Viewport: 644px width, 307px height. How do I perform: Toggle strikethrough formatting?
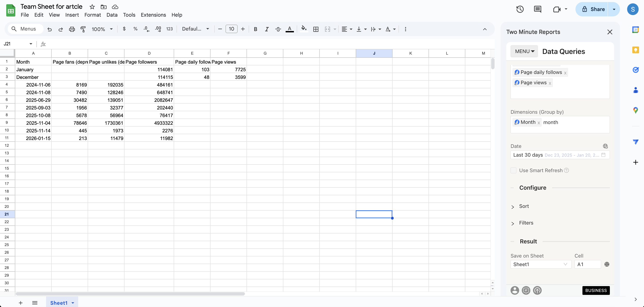(278, 29)
